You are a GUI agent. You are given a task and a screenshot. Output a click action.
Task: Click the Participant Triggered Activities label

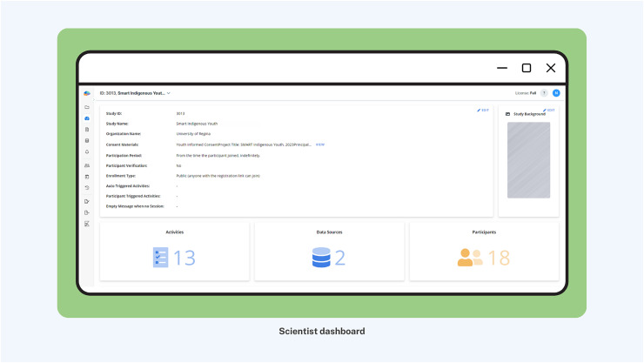click(x=133, y=196)
